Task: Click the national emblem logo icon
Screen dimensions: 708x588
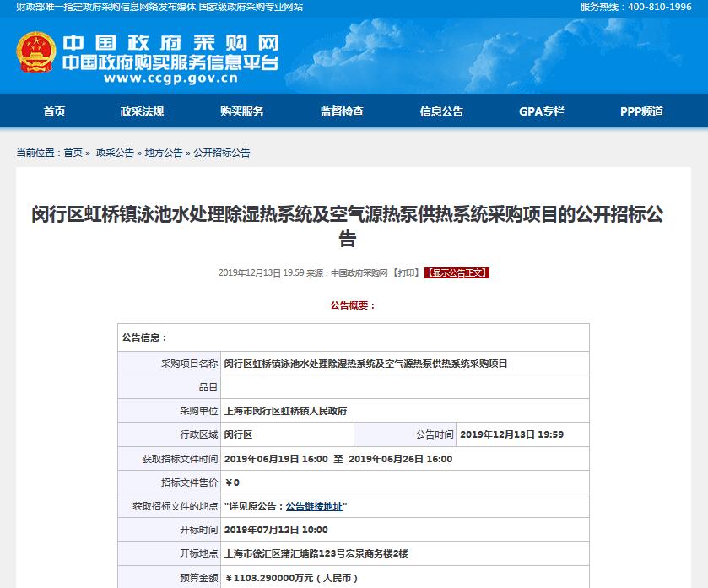Action: click(x=36, y=52)
